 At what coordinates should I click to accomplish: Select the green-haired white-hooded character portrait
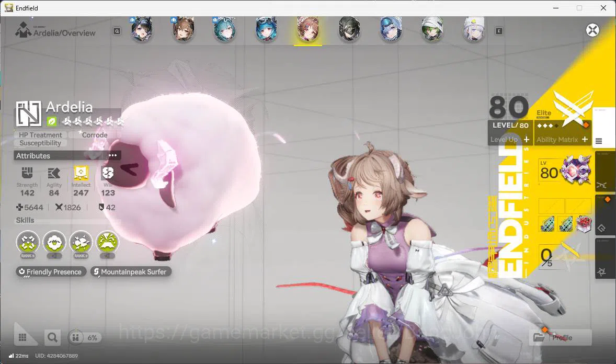click(x=432, y=29)
